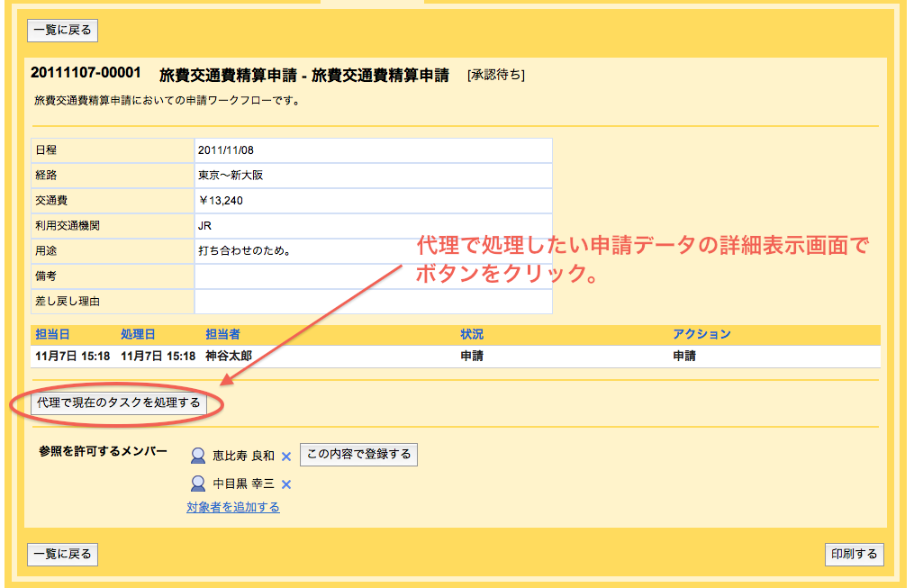
Task: Click the ￥13,240 交通費 value cell
Action: 373,201
